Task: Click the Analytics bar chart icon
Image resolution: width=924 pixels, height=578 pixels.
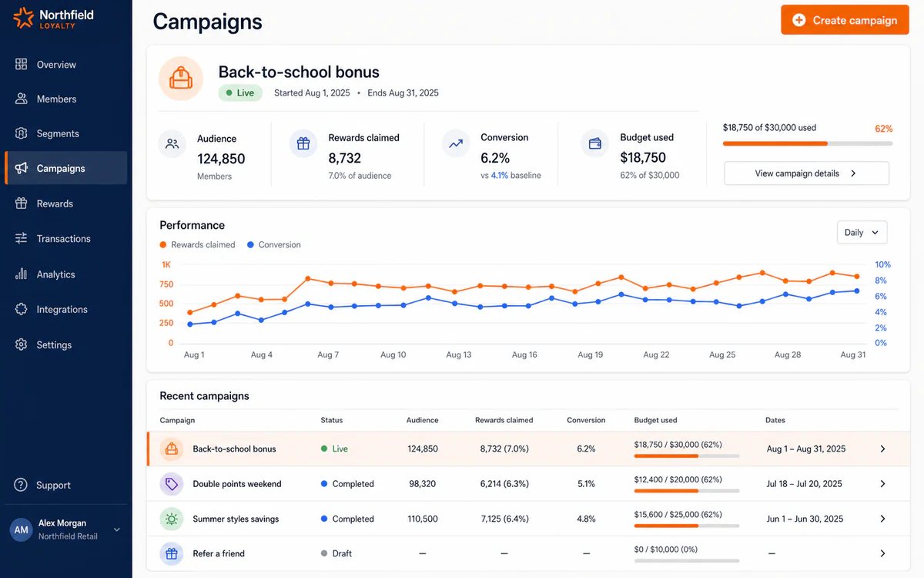Action: [22, 274]
